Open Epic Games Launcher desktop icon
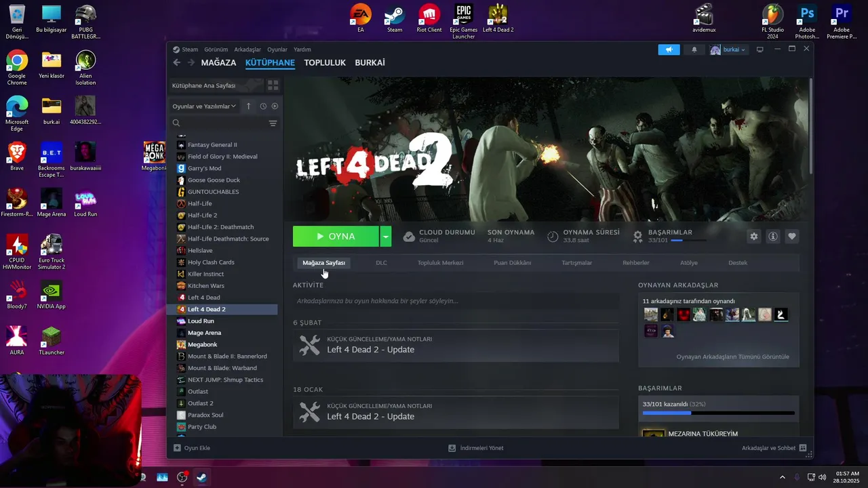868x488 pixels. [x=463, y=22]
